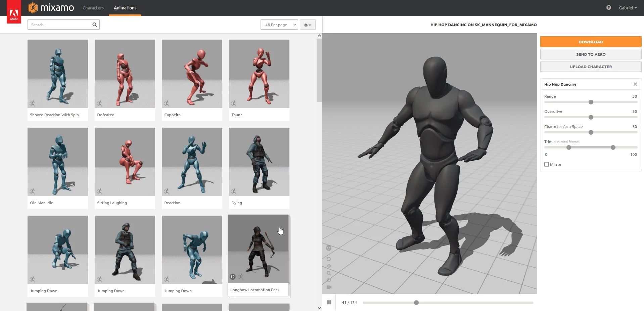Screen dimensions: 644x311
Task: Open the 48 Per page dropdown
Action: click(x=279, y=25)
